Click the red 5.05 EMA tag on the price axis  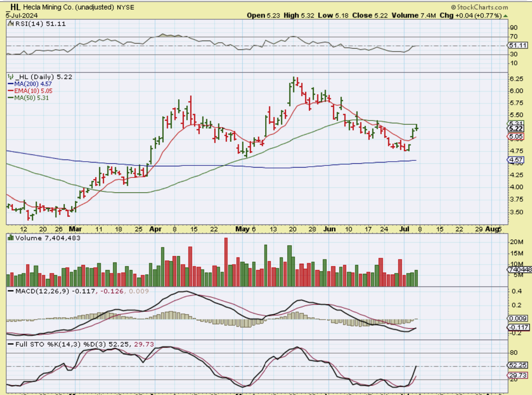pos(516,136)
